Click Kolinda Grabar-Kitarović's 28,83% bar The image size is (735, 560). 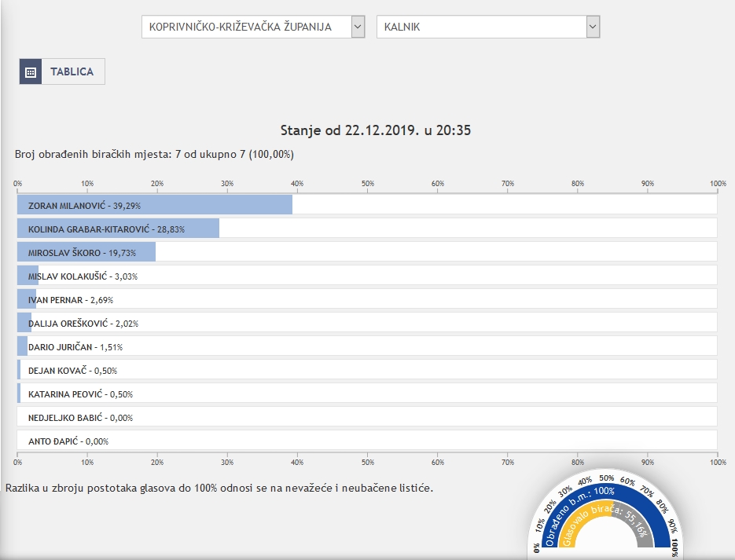click(x=118, y=229)
